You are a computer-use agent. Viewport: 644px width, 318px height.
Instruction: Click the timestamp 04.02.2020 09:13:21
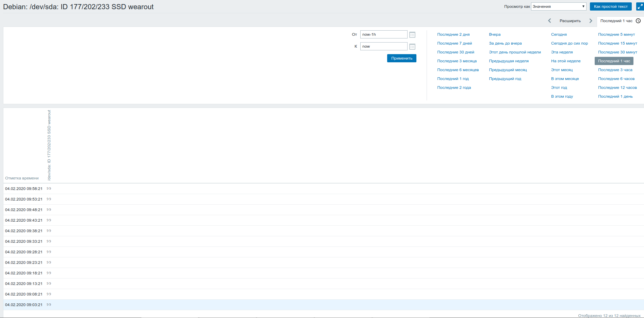tap(24, 284)
